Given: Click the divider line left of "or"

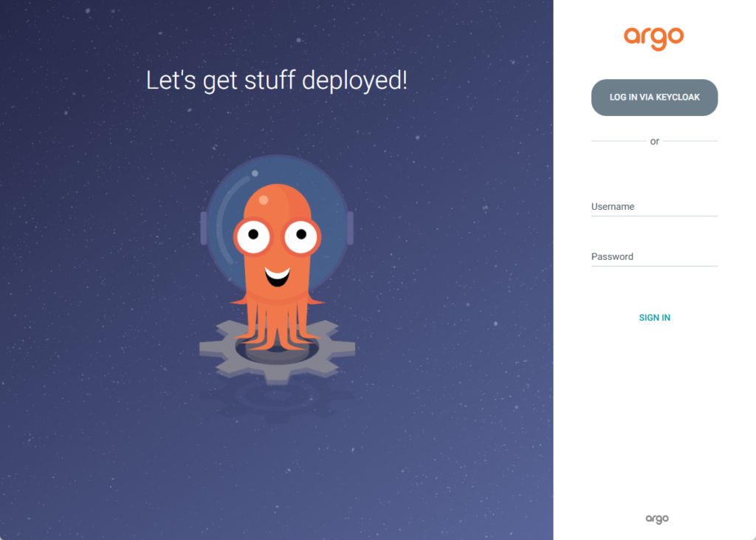Looking at the screenshot, I should tap(618, 141).
